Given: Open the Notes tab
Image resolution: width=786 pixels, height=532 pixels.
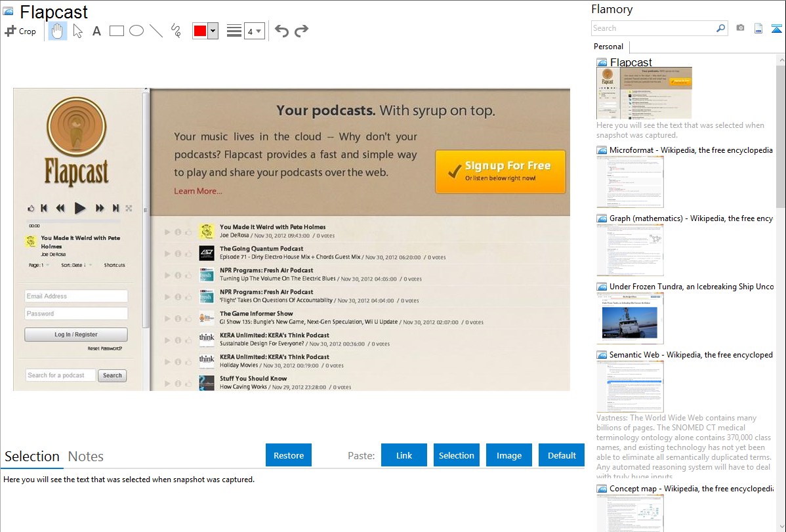Looking at the screenshot, I should point(86,457).
